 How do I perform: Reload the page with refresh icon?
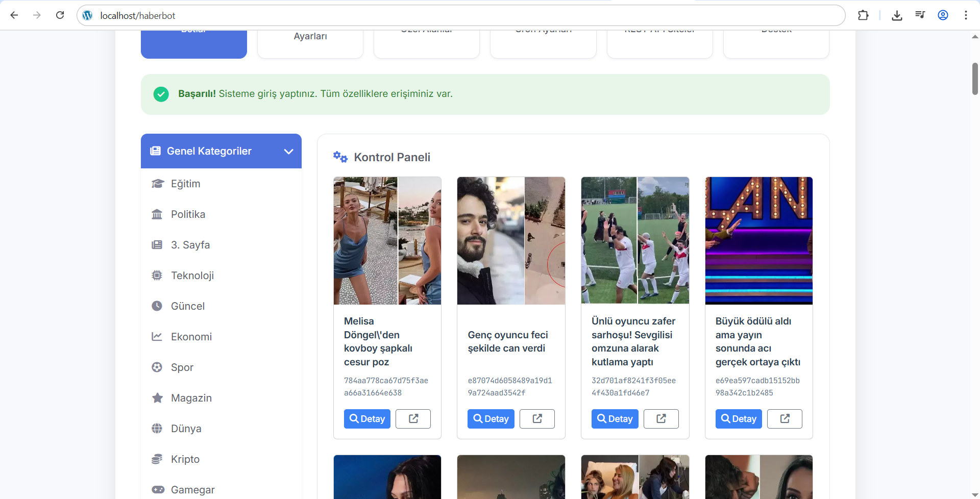pyautogui.click(x=60, y=15)
